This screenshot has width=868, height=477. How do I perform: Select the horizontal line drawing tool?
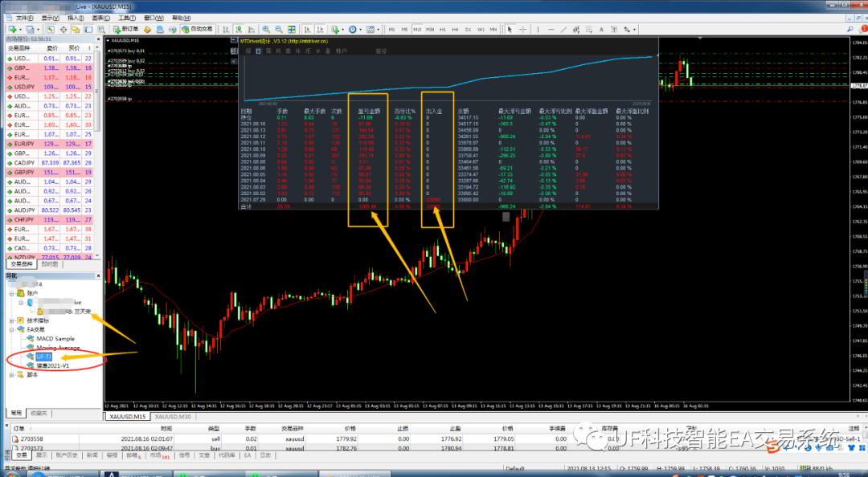tap(551, 29)
